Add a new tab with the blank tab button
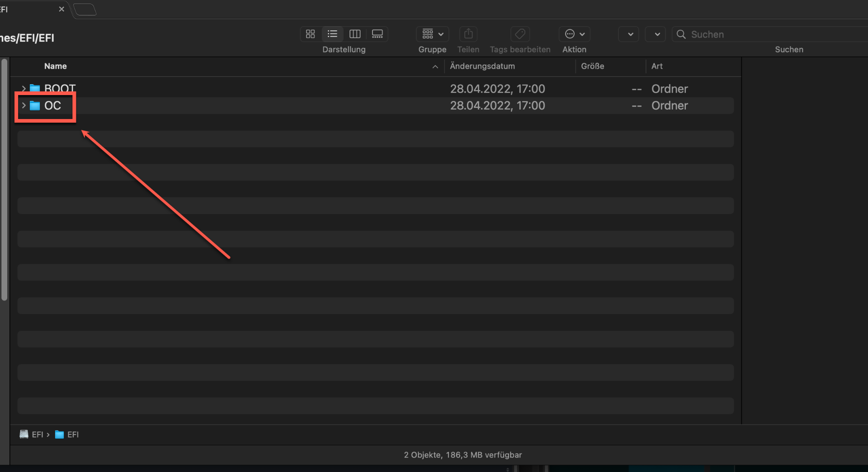Screen dimensions: 868x472 [x=85, y=10]
